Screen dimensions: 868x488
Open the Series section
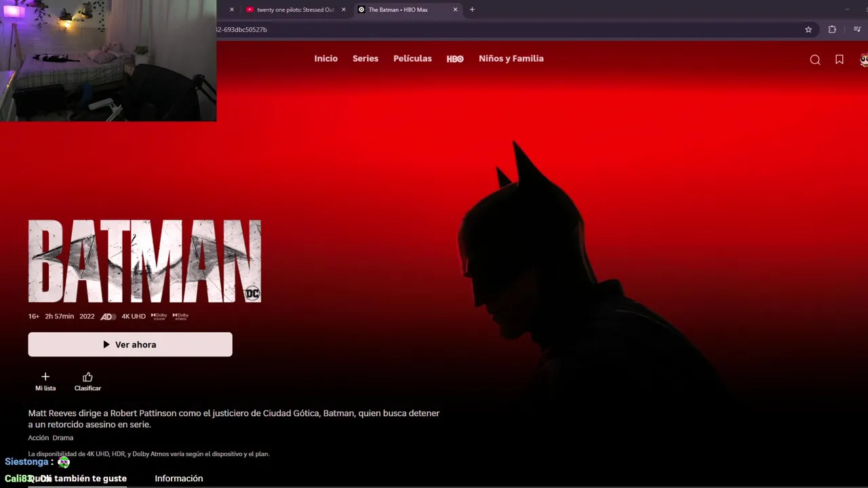(366, 59)
